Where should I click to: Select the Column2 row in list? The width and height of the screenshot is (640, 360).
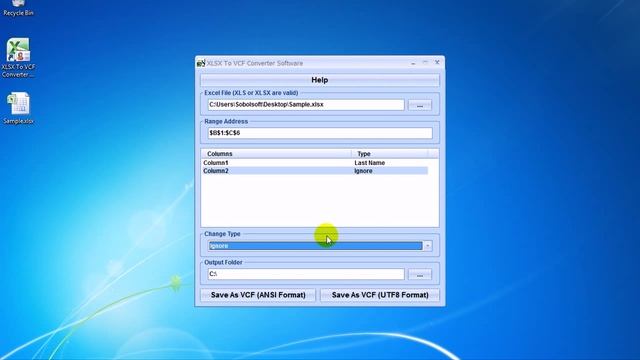pyautogui.click(x=315, y=171)
